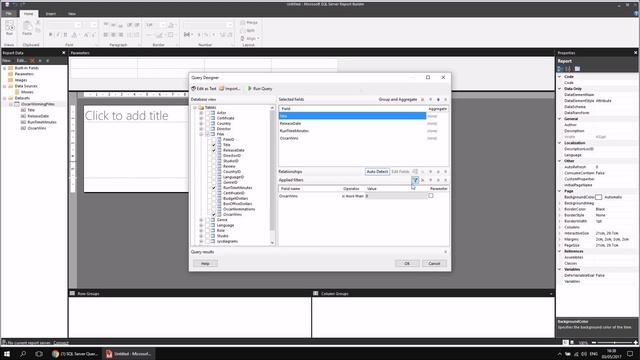Viewport: 640px width, 360px height.
Task: Open Windows Start menu
Action: [7, 354]
